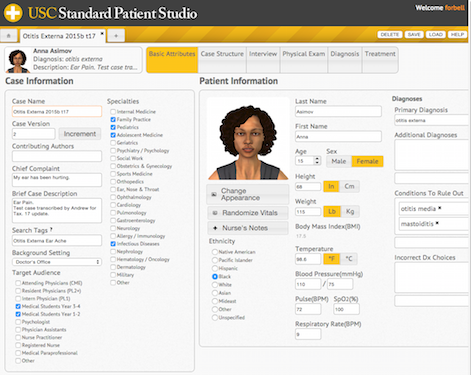Viewport: 471px width, 375px height.
Task: Click the Chief Complaint text field
Action: pyautogui.click(x=57, y=180)
